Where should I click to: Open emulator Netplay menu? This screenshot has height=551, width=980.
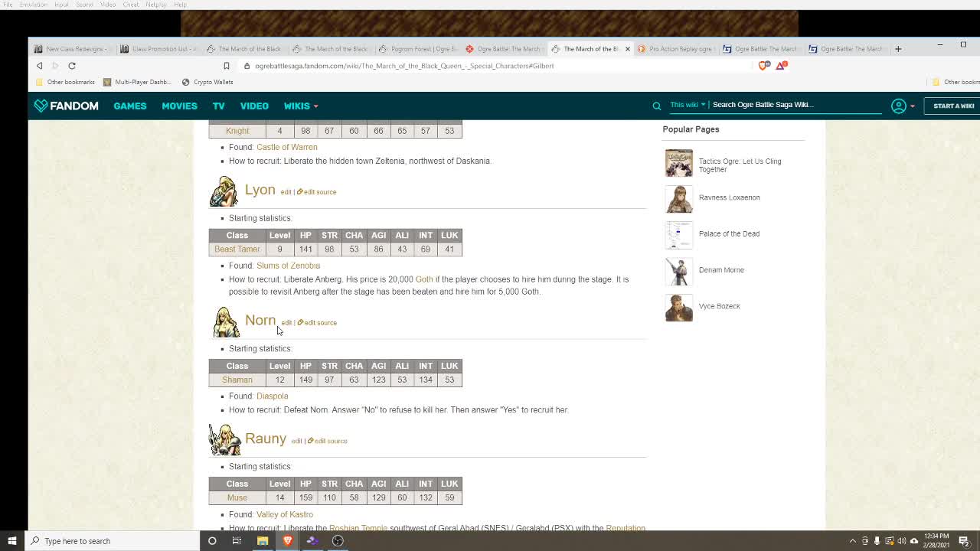coord(156,5)
